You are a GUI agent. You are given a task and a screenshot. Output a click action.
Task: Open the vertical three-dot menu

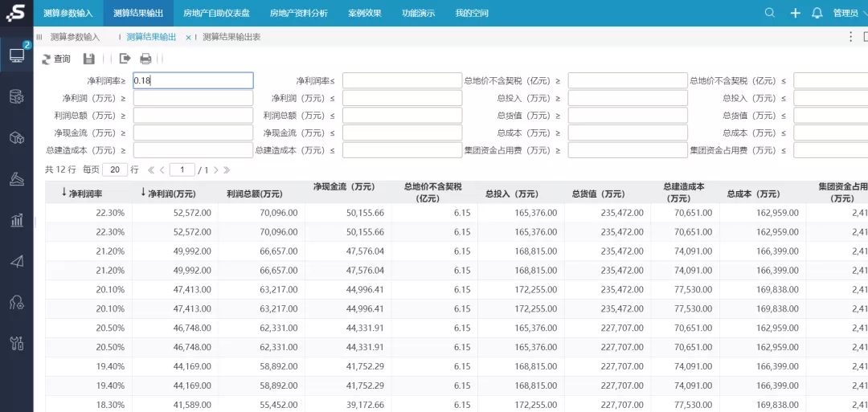click(851, 37)
